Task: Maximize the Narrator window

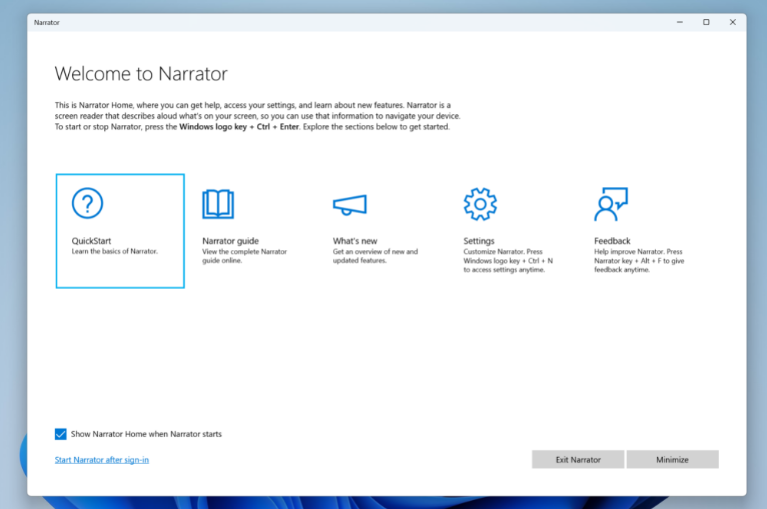Action: point(706,22)
